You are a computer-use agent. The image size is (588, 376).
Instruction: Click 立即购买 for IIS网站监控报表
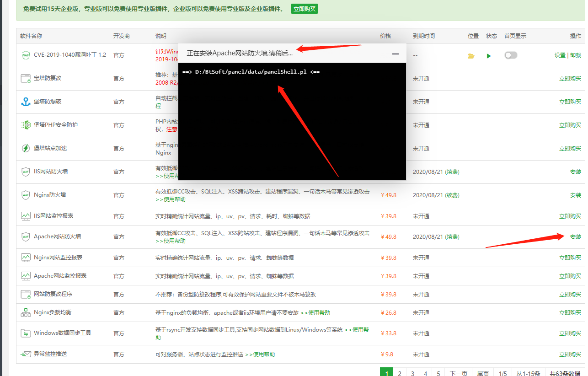[570, 216]
